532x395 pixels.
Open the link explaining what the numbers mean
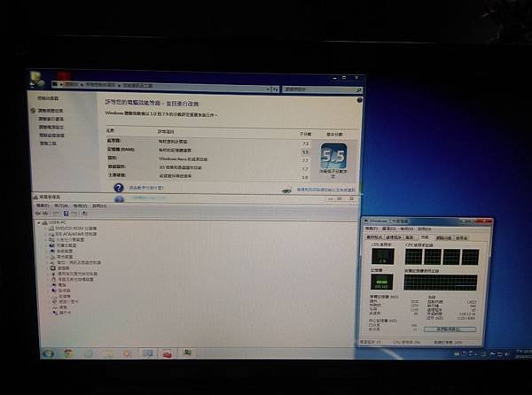pos(146,188)
